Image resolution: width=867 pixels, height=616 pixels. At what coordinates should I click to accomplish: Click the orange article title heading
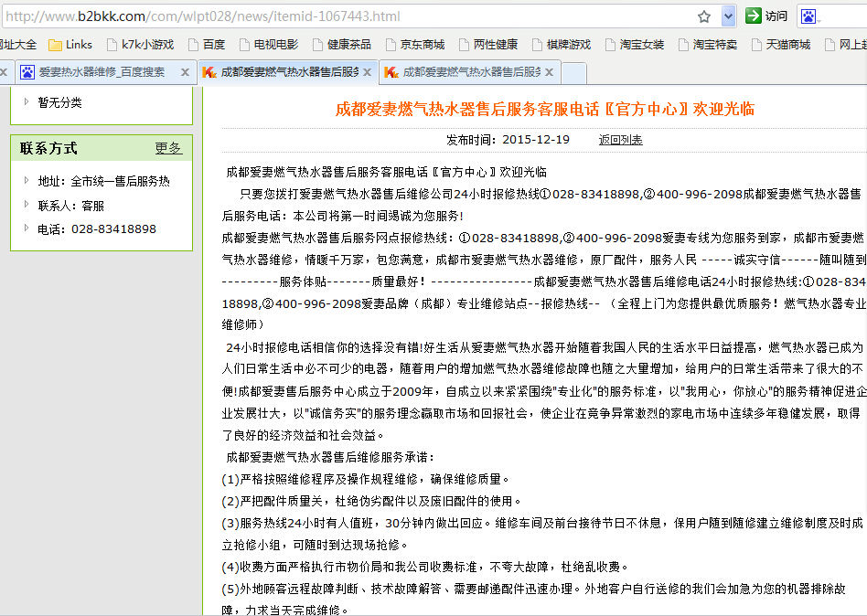[545, 109]
